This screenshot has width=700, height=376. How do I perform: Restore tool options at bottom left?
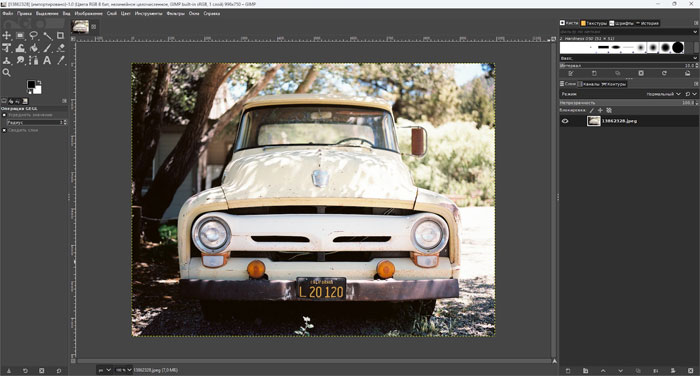25,371
